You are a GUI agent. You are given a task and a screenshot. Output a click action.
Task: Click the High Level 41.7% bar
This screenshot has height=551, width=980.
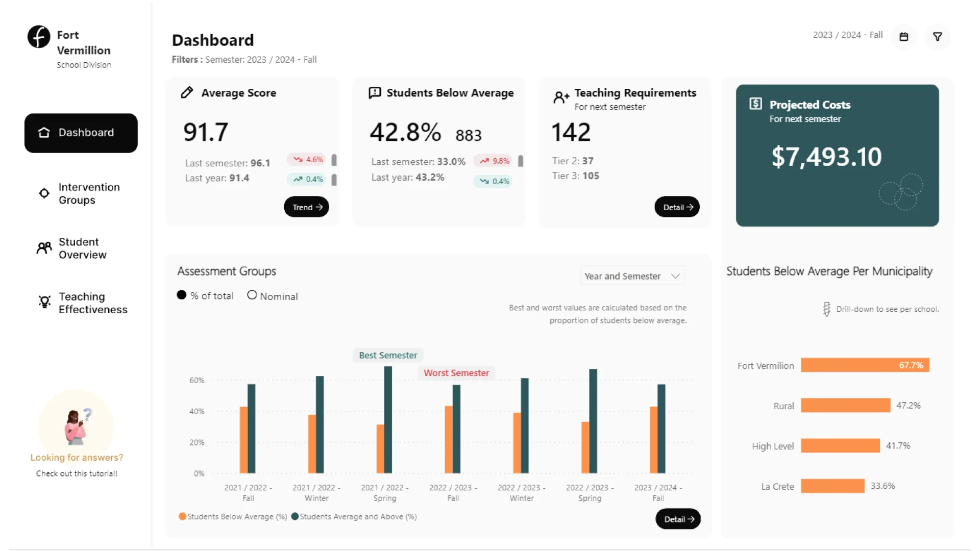pyautogui.click(x=841, y=446)
